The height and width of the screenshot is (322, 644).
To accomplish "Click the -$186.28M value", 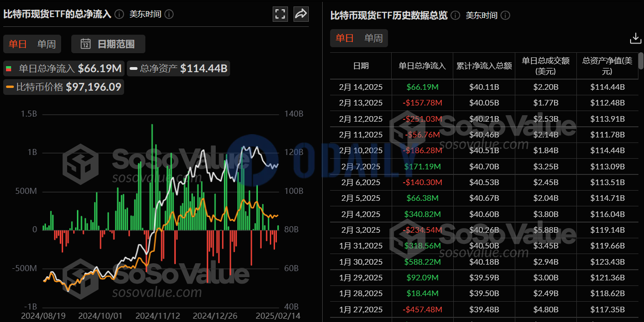I will 422,150.
